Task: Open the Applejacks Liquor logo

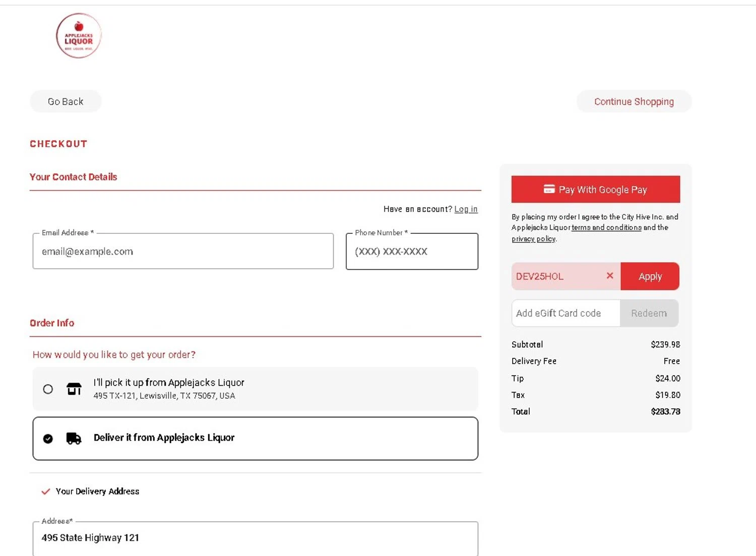Action: click(79, 36)
